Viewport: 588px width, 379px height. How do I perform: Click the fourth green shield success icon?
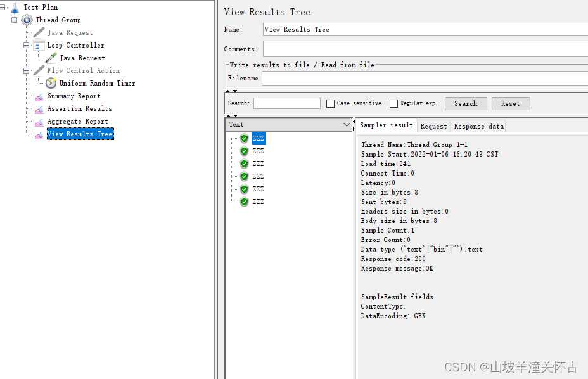(244, 176)
